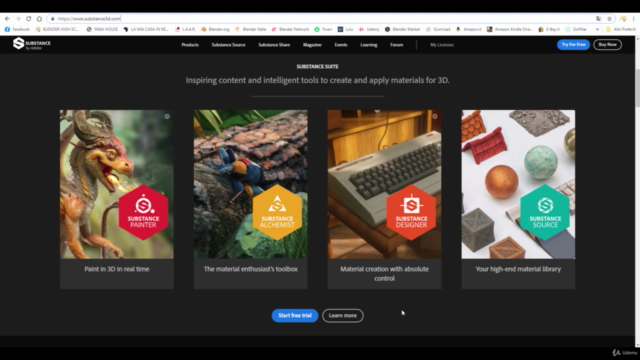Screen dimensions: 640x360
Task: Open the Fiverr bookmark
Action: (x=323, y=29)
